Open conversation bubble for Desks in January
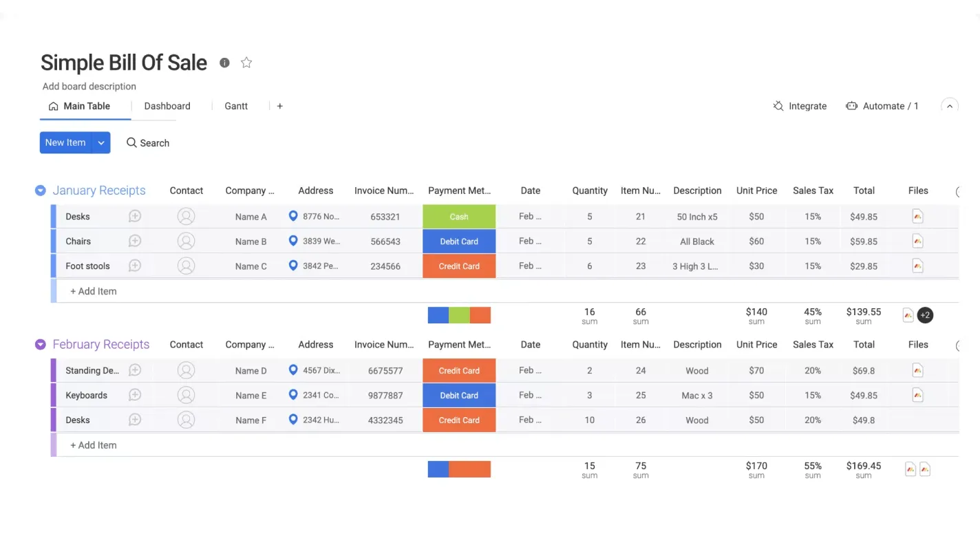Viewport: 980px width, 536px height. 135,216
